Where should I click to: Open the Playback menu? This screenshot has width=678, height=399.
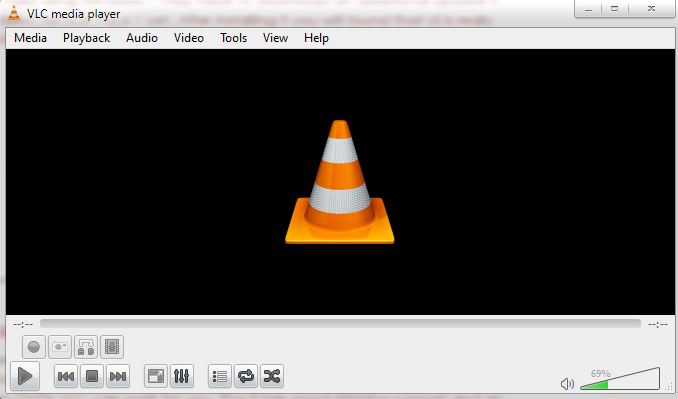(86, 38)
